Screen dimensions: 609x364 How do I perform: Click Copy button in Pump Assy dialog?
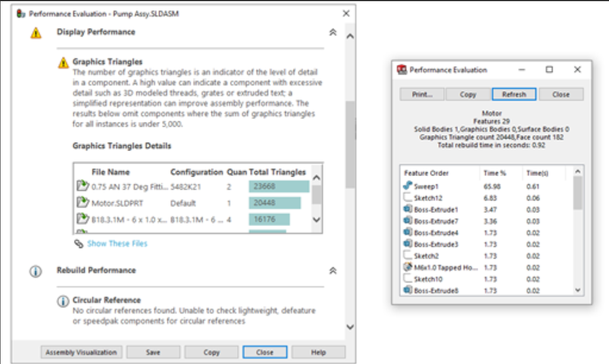pyautogui.click(x=211, y=352)
